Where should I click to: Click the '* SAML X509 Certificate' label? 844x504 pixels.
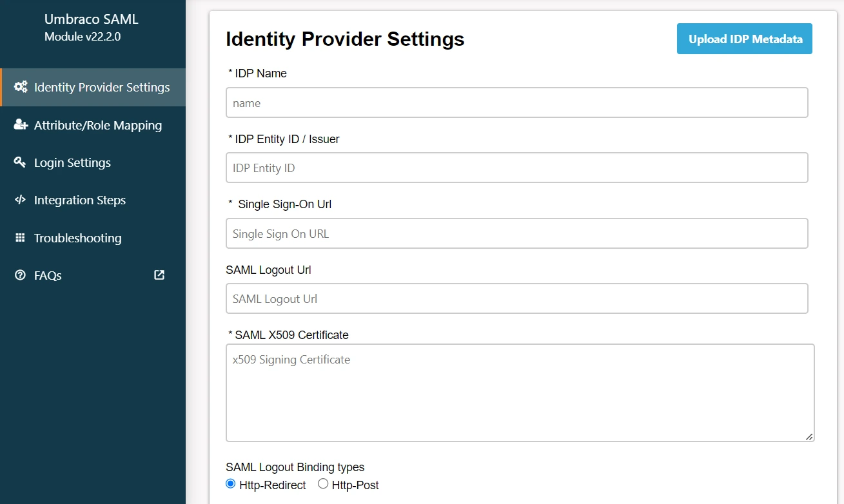coord(288,335)
